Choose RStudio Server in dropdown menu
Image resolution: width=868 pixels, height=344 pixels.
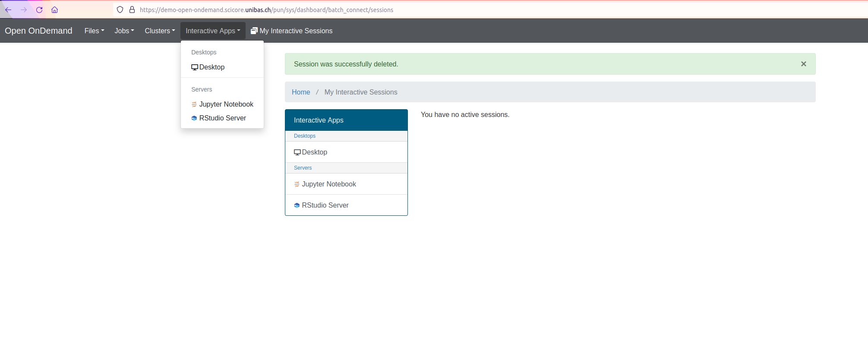click(x=222, y=118)
